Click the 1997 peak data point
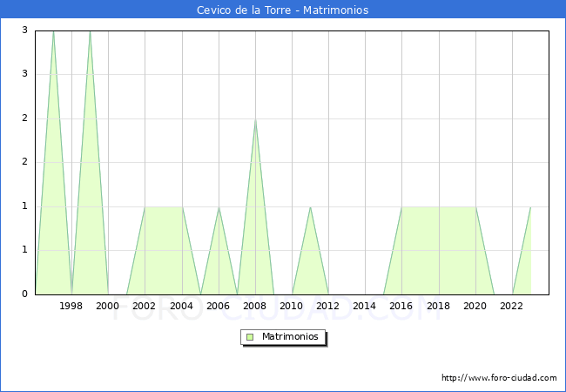The height and width of the screenshot is (392, 566). (x=53, y=31)
